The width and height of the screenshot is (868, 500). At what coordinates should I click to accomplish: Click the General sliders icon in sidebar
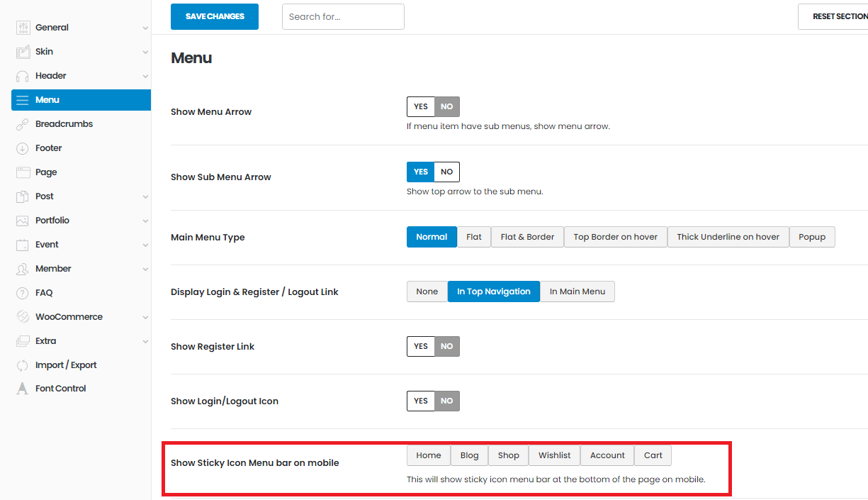coord(23,28)
